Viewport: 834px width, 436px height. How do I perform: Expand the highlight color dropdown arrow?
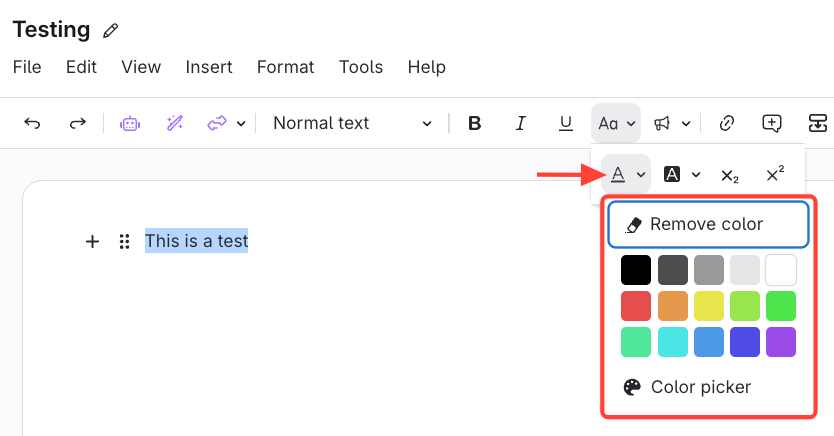point(696,175)
